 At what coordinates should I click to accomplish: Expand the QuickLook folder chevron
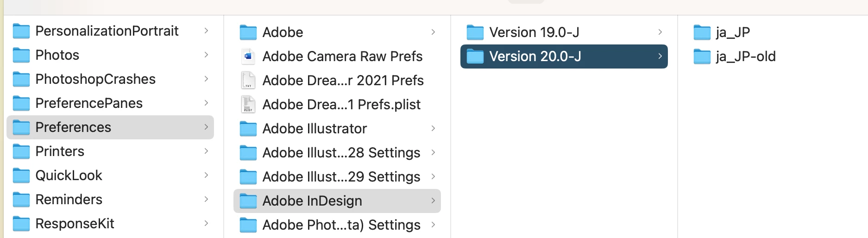pos(206,175)
